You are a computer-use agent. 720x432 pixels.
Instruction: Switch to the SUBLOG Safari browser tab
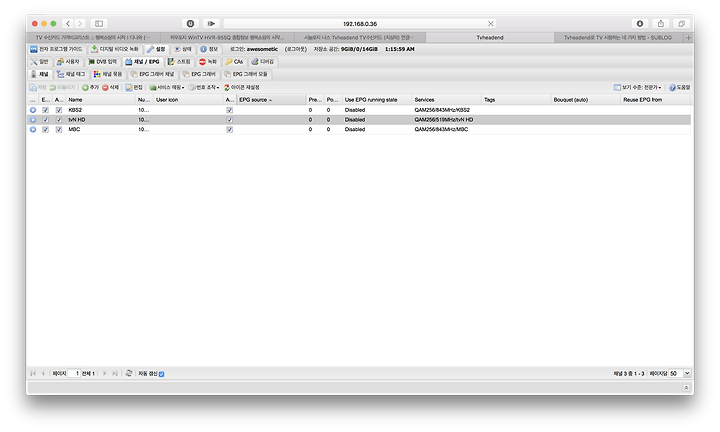[618, 38]
